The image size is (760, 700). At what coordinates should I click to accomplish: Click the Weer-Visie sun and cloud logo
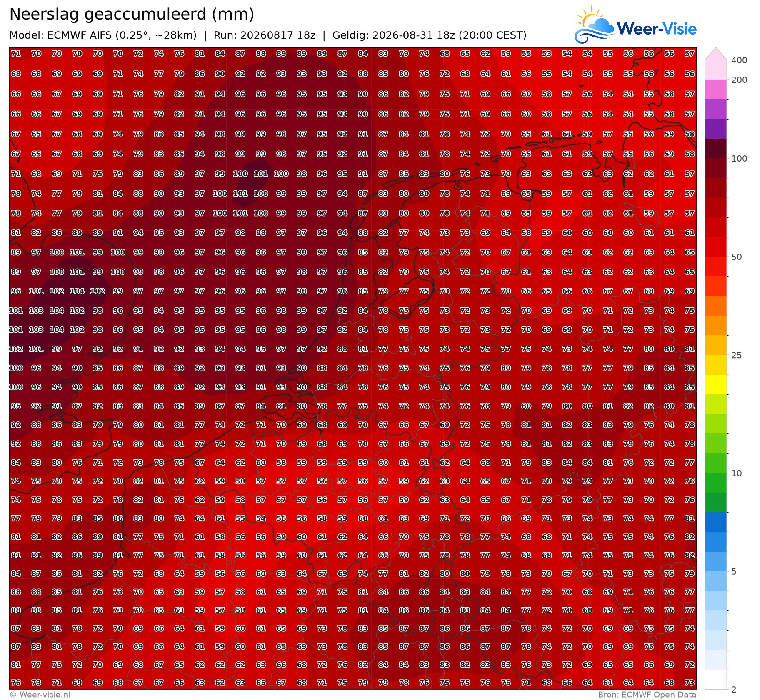[x=594, y=25]
